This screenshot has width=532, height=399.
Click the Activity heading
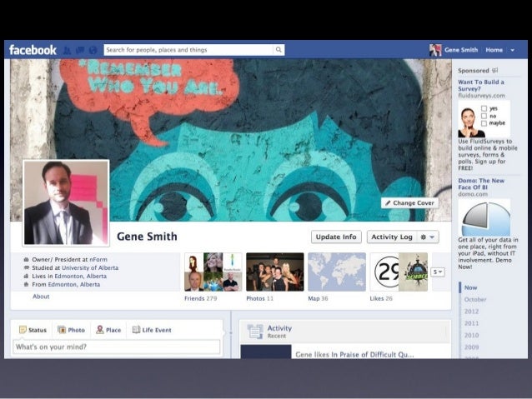pyautogui.click(x=279, y=328)
